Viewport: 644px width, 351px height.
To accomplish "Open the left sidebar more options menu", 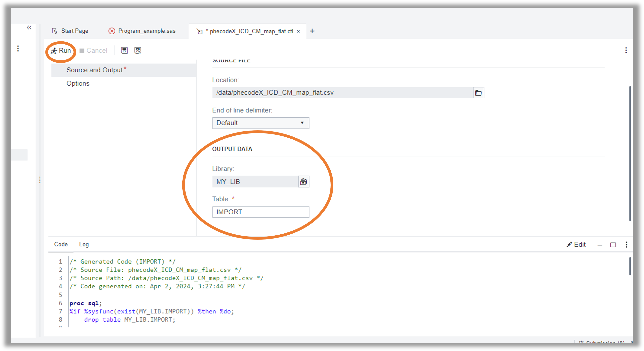I will click(x=18, y=48).
